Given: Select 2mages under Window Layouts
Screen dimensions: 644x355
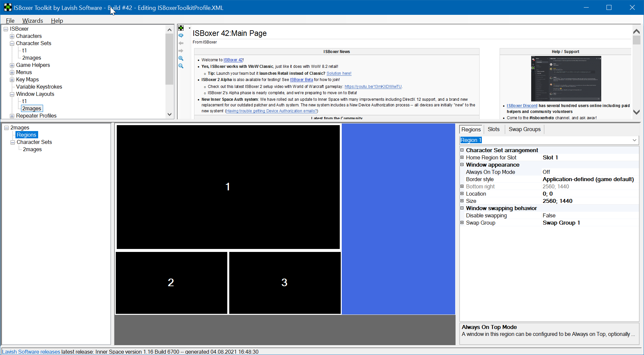Looking at the screenshot, I should click(32, 108).
